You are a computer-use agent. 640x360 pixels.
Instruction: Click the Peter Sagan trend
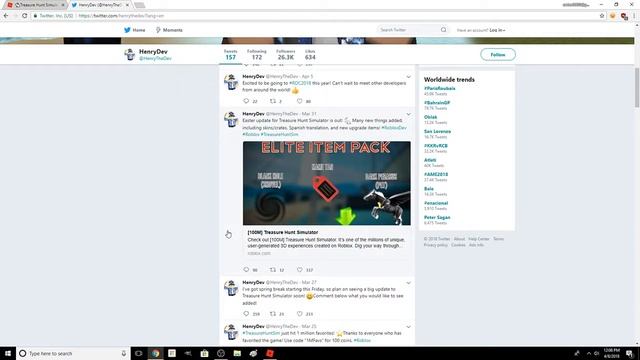tap(437, 218)
